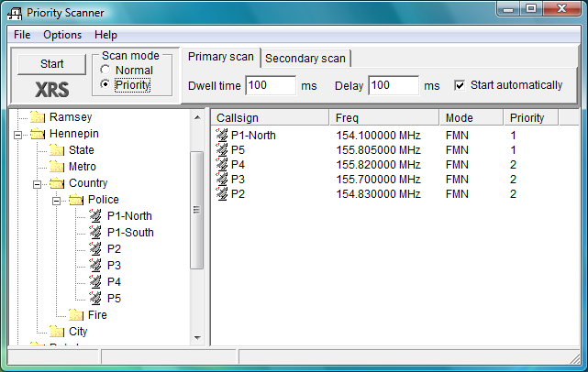Click the Ramsey folder icon
The width and height of the screenshot is (588, 372).
click(x=38, y=117)
